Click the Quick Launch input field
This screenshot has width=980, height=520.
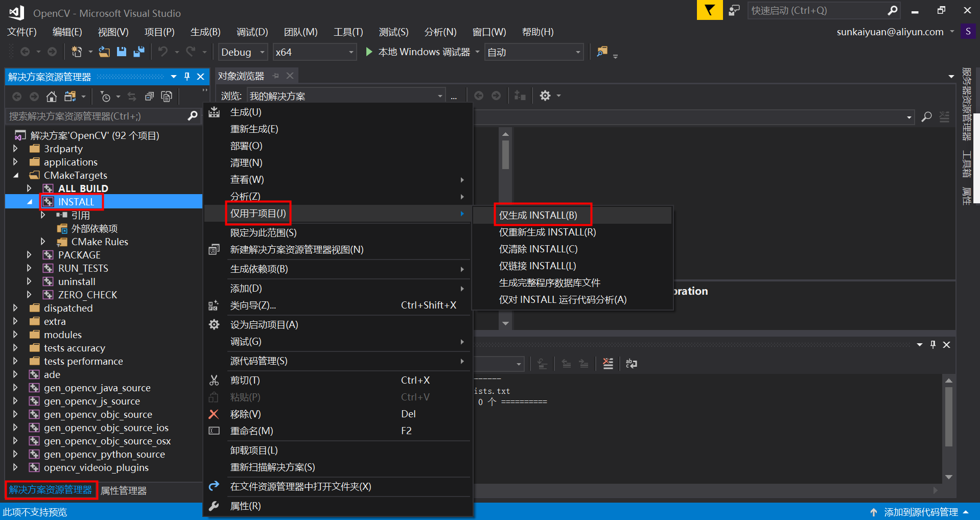(x=816, y=10)
